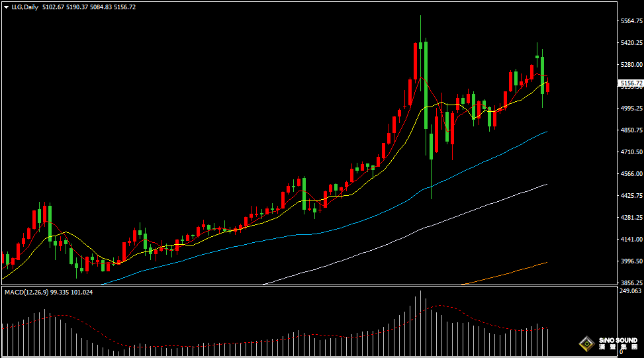Click the 4141.00 price axis label
Image resolution: width=644 pixels, height=358 pixels.
(x=631, y=239)
